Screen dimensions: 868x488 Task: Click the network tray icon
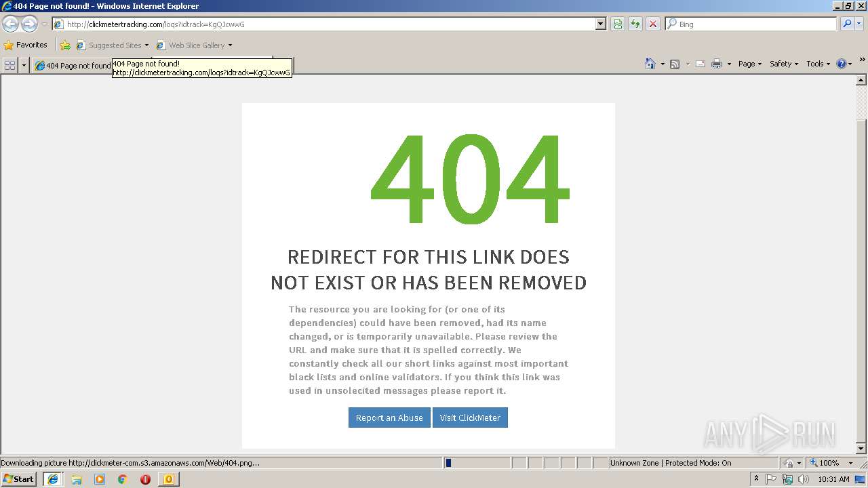pyautogui.click(x=787, y=479)
